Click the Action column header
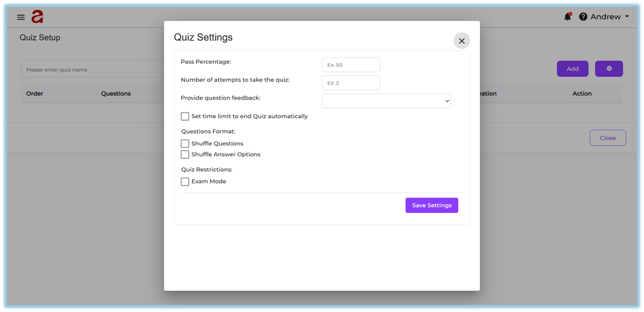 (581, 94)
